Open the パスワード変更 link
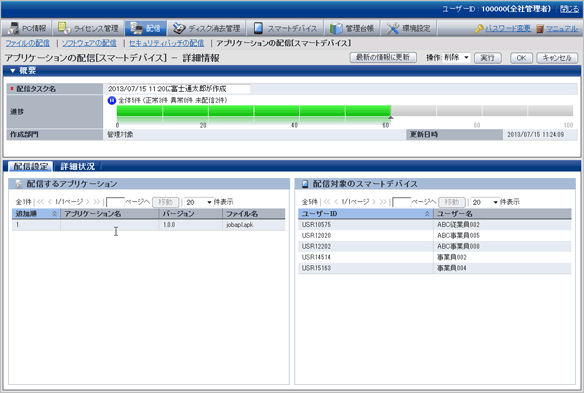The height and width of the screenshot is (393, 584). (508, 28)
